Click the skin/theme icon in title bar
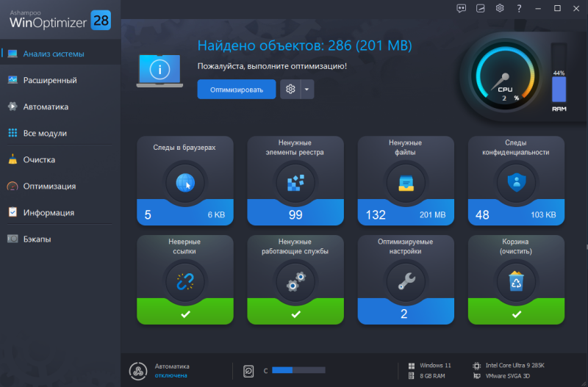588x387 pixels. point(481,8)
